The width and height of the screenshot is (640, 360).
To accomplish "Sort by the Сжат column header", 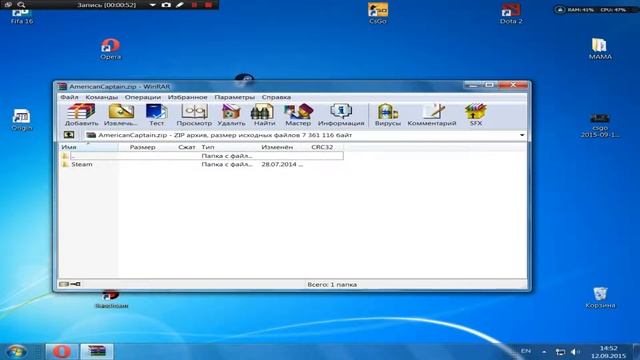I will click(187, 147).
